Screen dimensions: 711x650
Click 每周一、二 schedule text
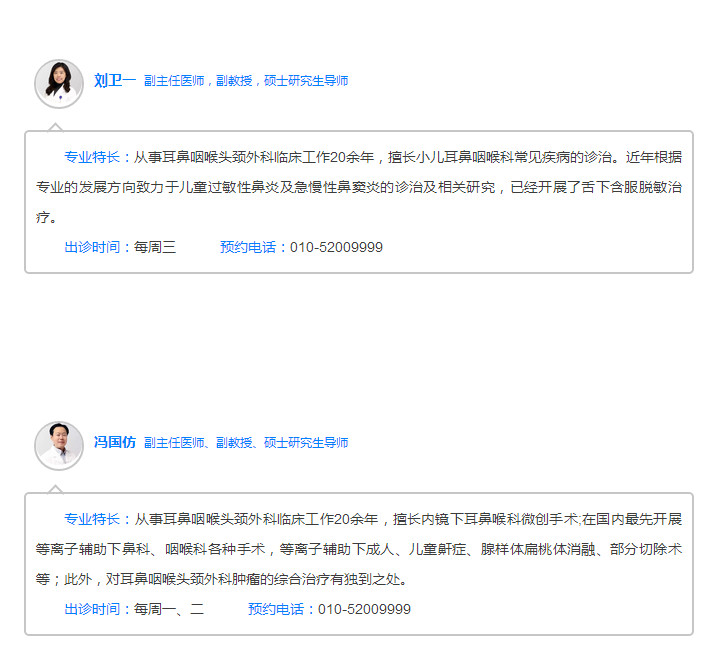point(169,609)
